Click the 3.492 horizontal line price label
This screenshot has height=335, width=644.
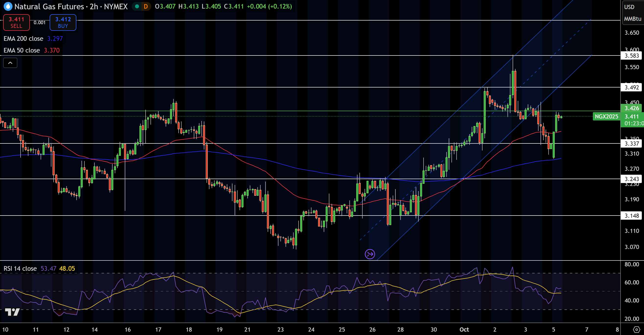[x=632, y=87]
